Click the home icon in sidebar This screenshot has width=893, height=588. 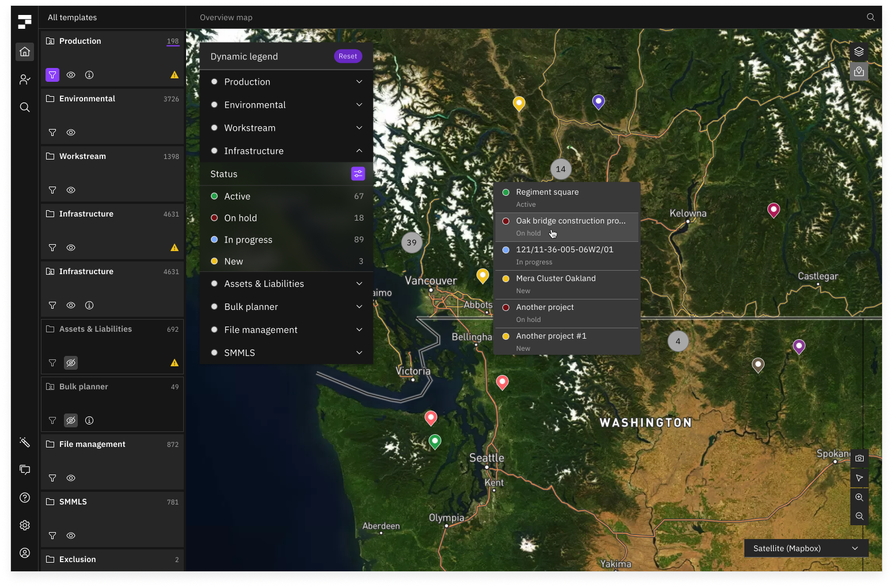pyautogui.click(x=25, y=52)
